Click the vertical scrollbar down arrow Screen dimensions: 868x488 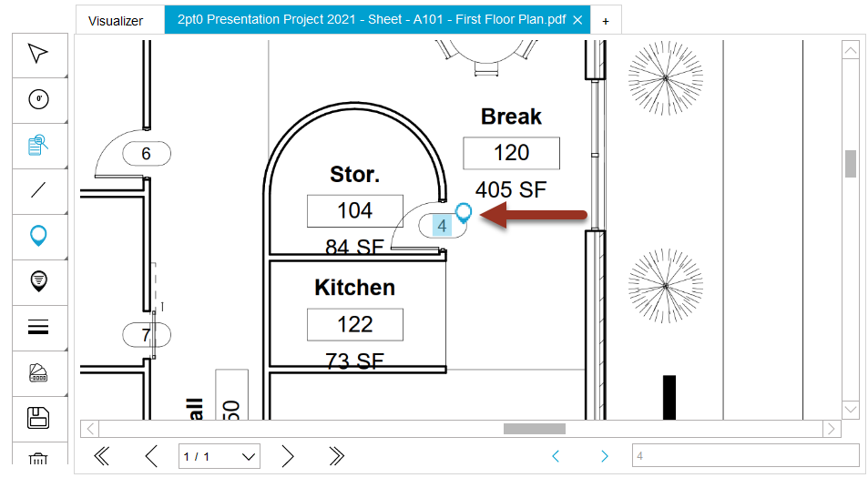[851, 410]
